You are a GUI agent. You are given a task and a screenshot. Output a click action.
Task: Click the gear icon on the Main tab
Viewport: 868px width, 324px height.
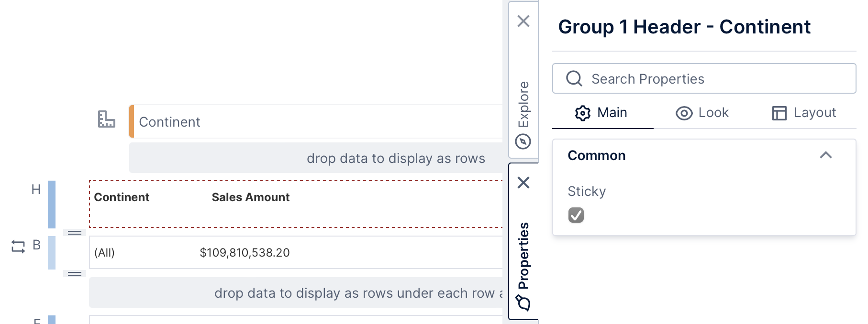(x=583, y=112)
